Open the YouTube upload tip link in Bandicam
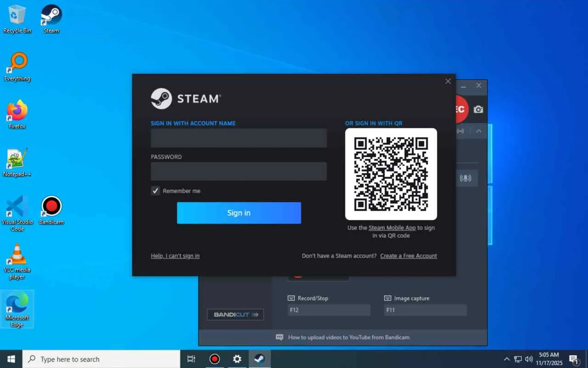Viewport: 588px width, 368px height. click(x=349, y=337)
